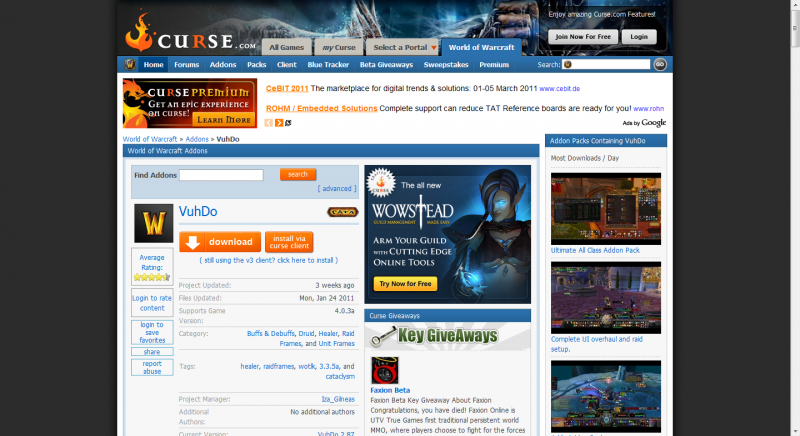The image size is (800, 436).
Task: Click the orange download button
Action: (x=220, y=241)
